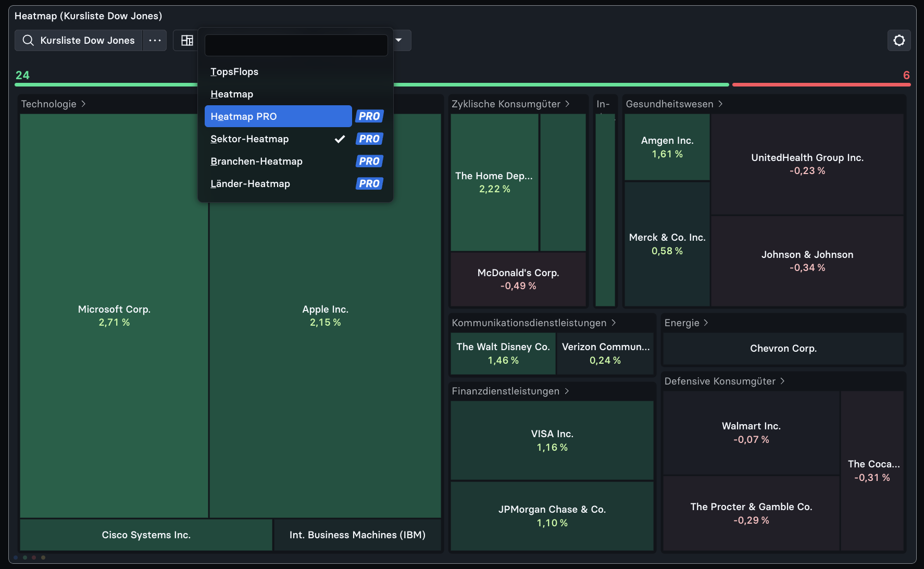The width and height of the screenshot is (924, 569).
Task: Click PRO badge next to Branchen-Heatmap
Action: point(369,161)
